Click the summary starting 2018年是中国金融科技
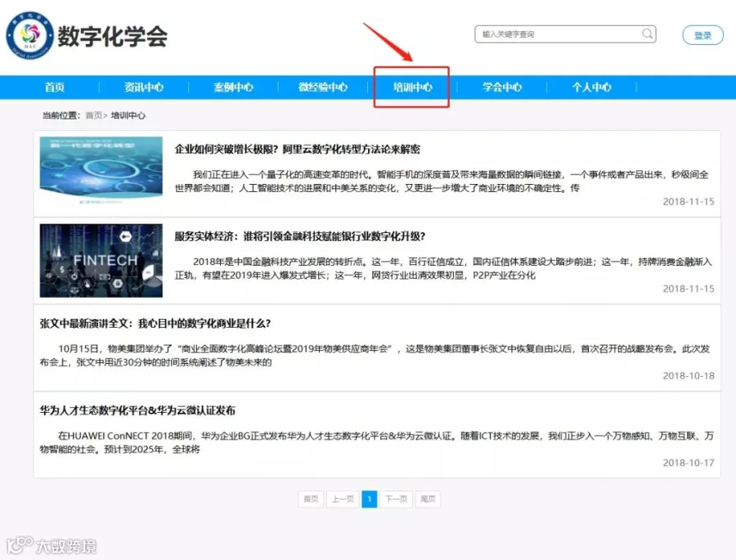The width and height of the screenshot is (736, 560). click(443, 268)
